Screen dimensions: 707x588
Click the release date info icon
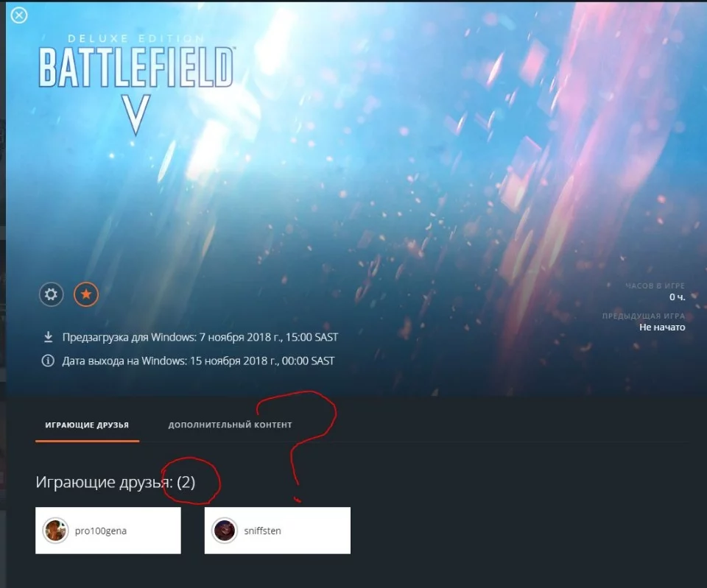click(x=48, y=361)
